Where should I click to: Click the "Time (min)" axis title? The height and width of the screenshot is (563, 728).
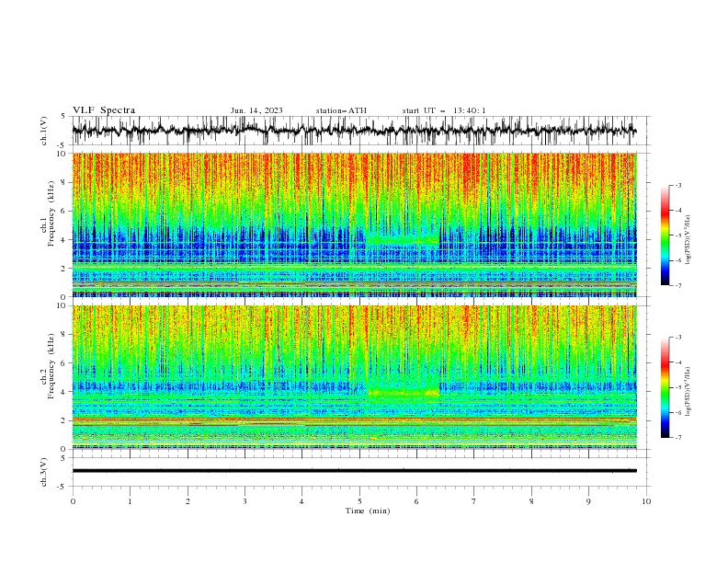point(368,511)
